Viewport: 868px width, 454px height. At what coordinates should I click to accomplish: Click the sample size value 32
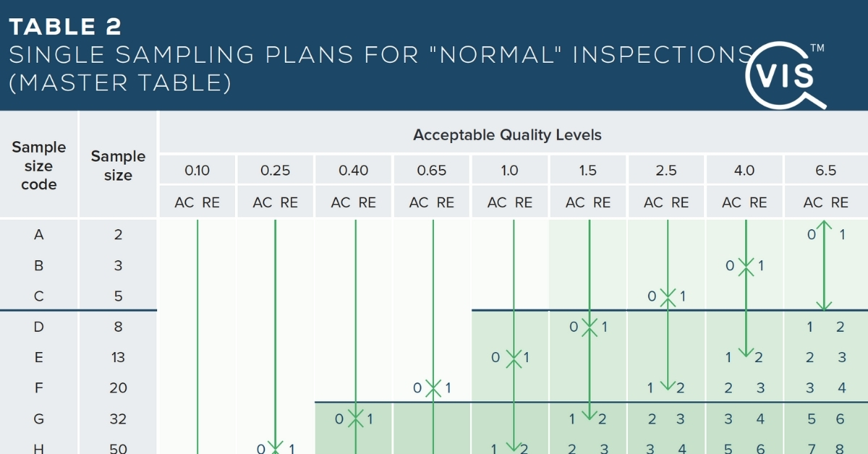118,419
